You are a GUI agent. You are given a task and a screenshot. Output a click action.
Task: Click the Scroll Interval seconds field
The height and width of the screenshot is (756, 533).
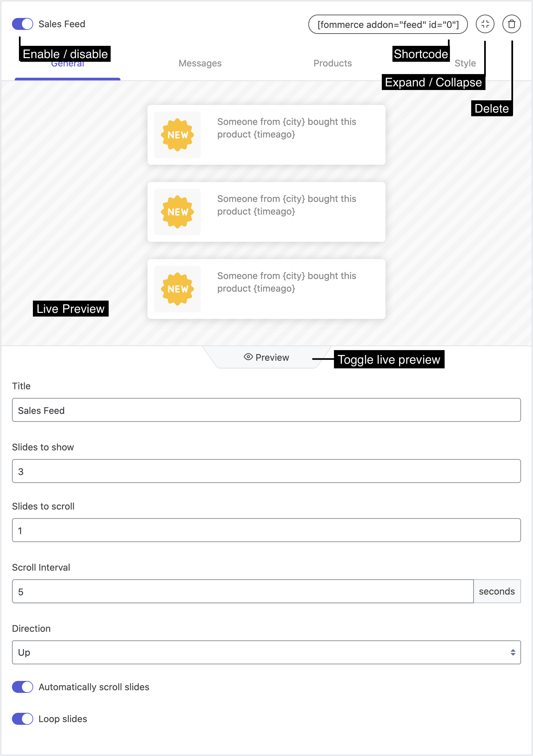click(x=243, y=591)
